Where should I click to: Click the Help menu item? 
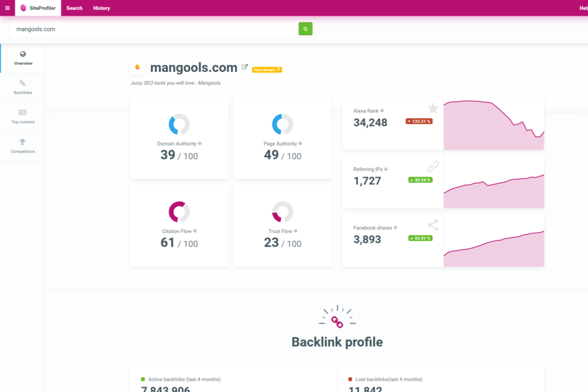pyautogui.click(x=583, y=8)
